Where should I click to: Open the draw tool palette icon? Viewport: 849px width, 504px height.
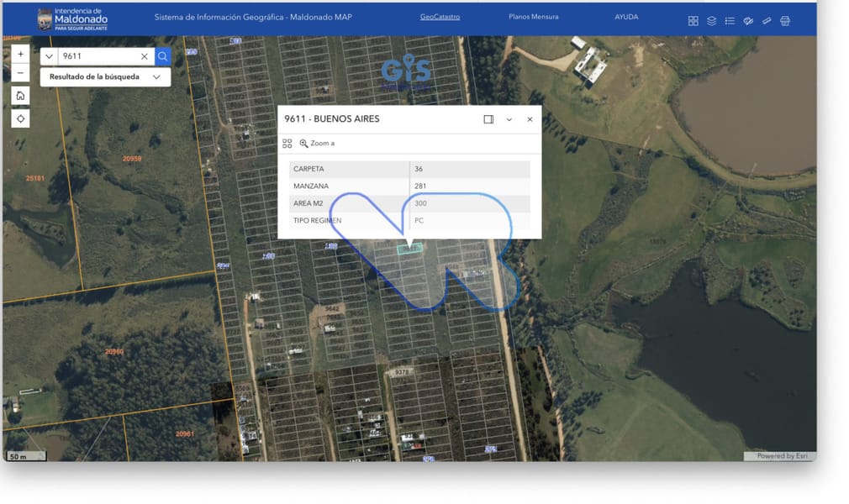(x=748, y=21)
